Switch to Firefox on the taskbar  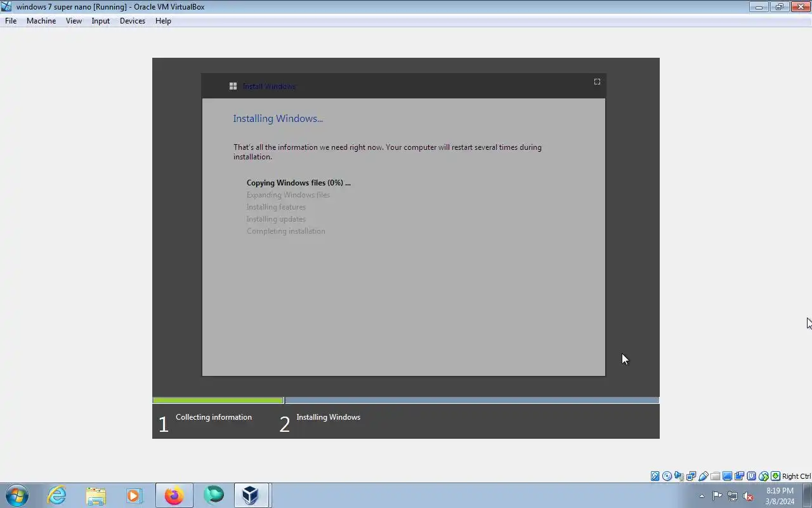coord(174,495)
